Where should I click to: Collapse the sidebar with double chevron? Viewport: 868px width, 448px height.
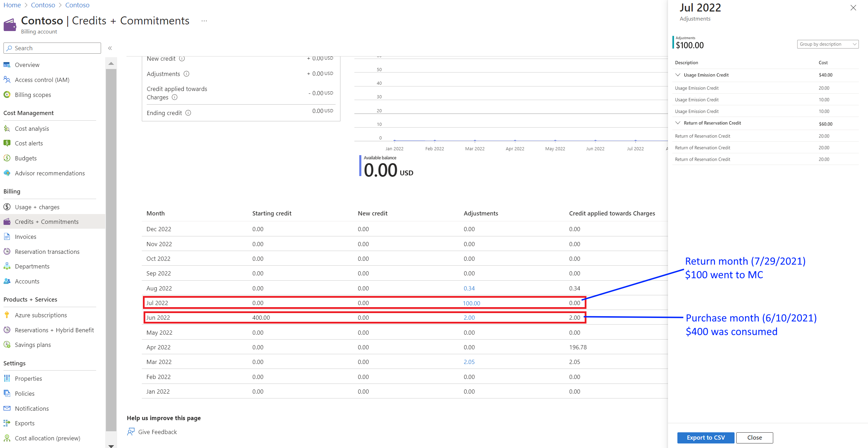click(x=110, y=48)
